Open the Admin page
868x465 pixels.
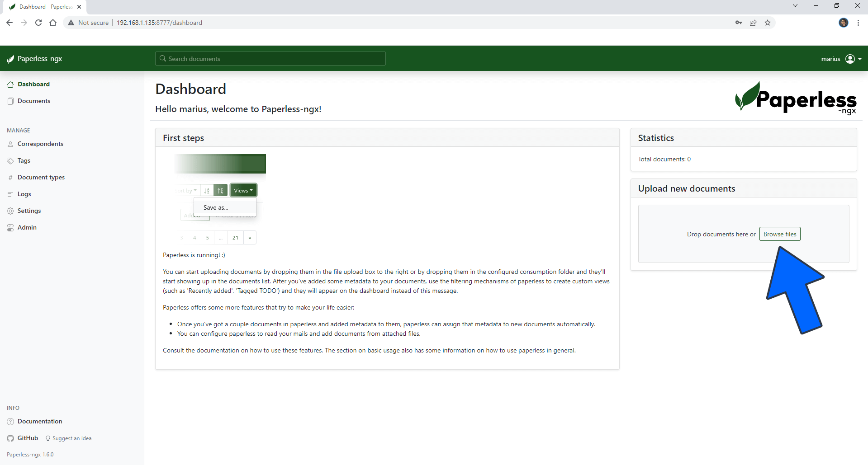[27, 227]
